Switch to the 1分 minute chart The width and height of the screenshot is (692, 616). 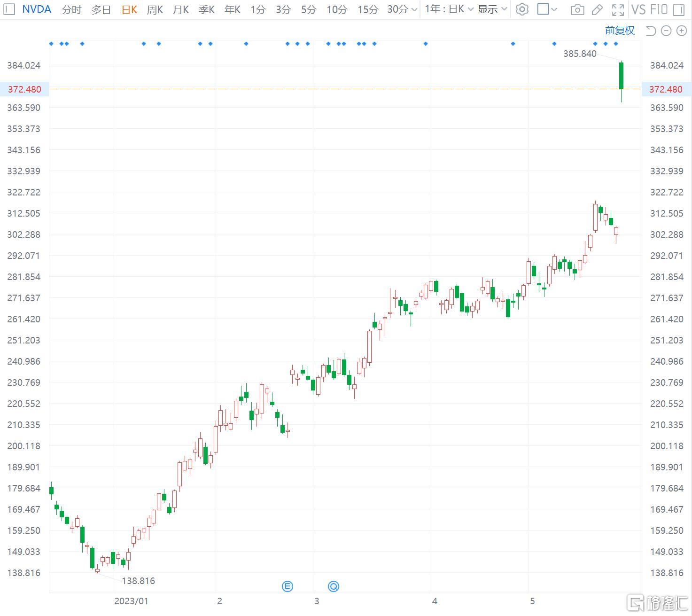[258, 9]
